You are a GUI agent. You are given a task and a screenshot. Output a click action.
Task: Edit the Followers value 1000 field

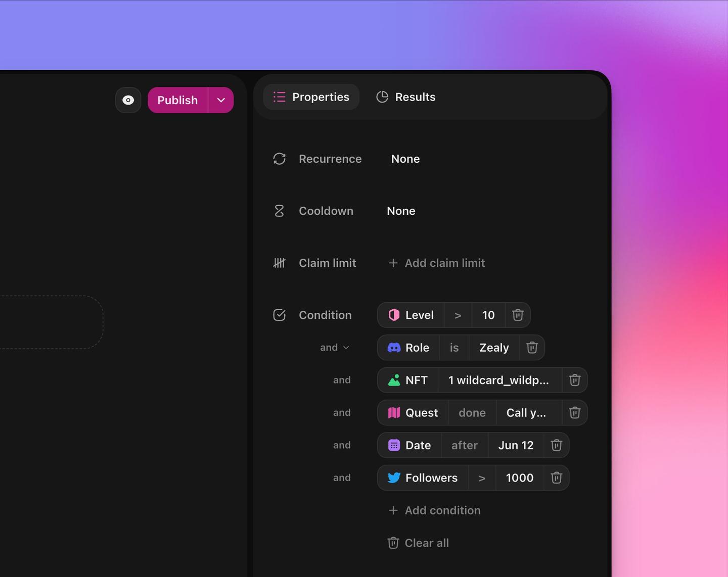pos(520,477)
